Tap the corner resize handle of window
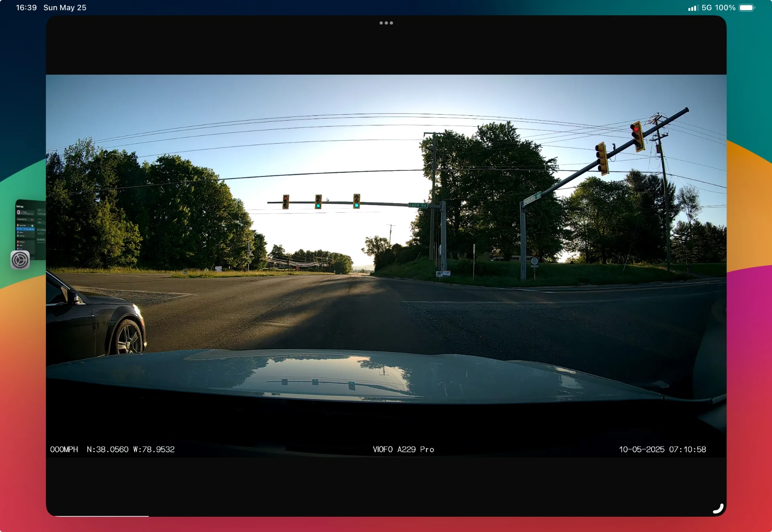772x532 pixels. pos(718,509)
